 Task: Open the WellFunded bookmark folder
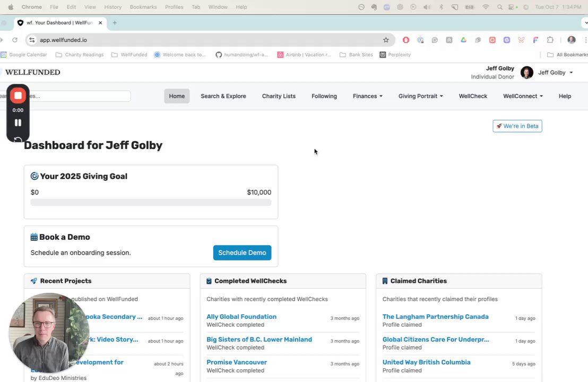129,55
